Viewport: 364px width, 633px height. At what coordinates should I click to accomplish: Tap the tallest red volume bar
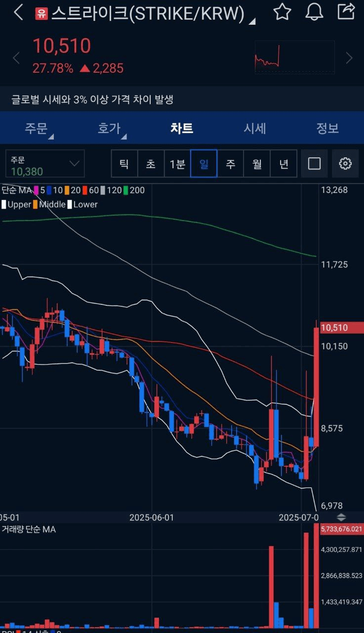tap(317, 576)
